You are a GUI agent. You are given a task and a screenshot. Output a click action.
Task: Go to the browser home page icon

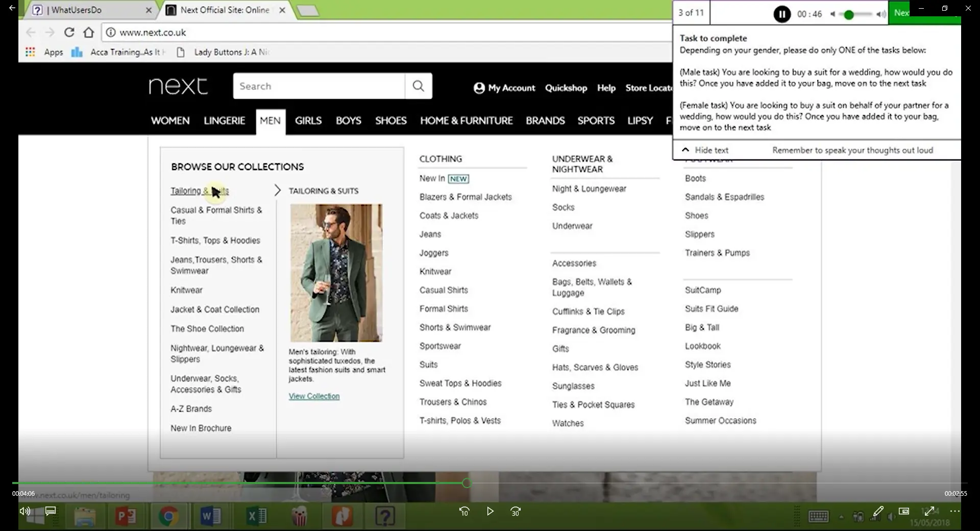click(89, 33)
